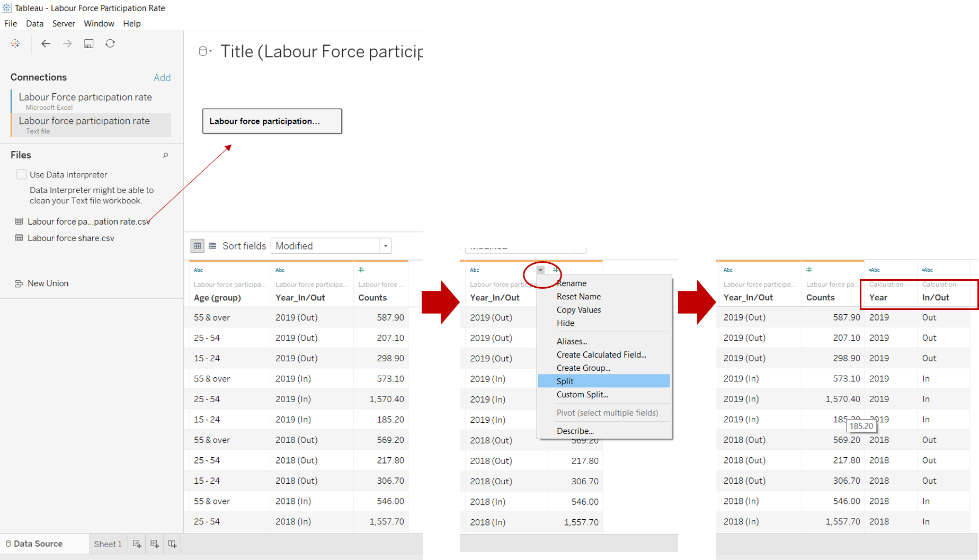Switch to the Sheet 1 tab
Viewport: 979px width, 560px height.
pyautogui.click(x=108, y=544)
